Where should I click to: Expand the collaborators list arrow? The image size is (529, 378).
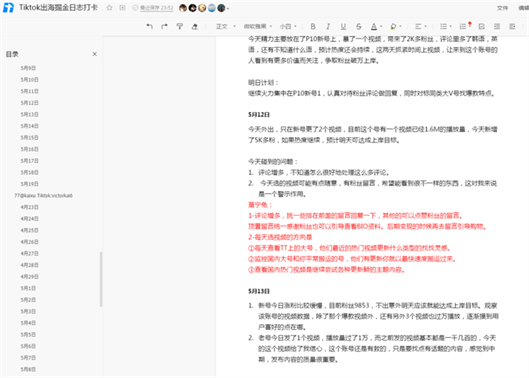coord(228,8)
